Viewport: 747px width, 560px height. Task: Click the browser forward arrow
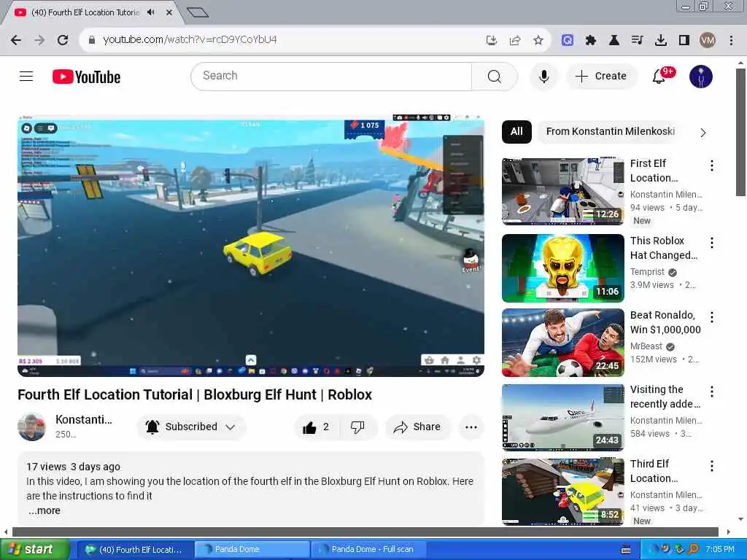pos(39,40)
